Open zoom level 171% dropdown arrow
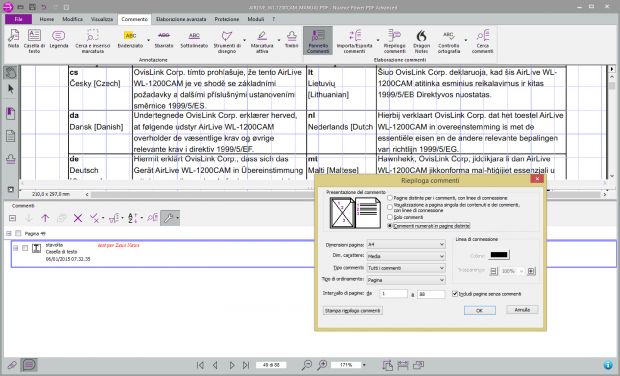This screenshot has height=376, width=620. click(x=364, y=365)
